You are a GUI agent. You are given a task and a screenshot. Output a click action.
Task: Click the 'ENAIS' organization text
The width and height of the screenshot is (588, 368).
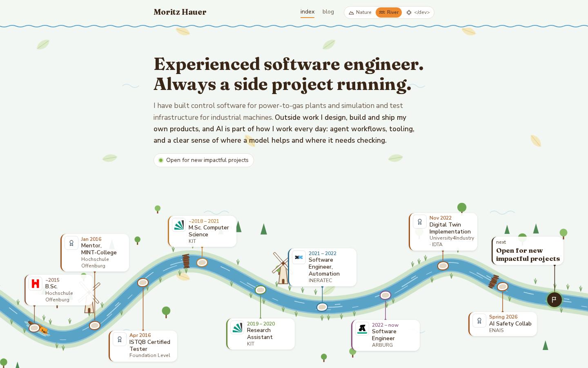click(497, 330)
